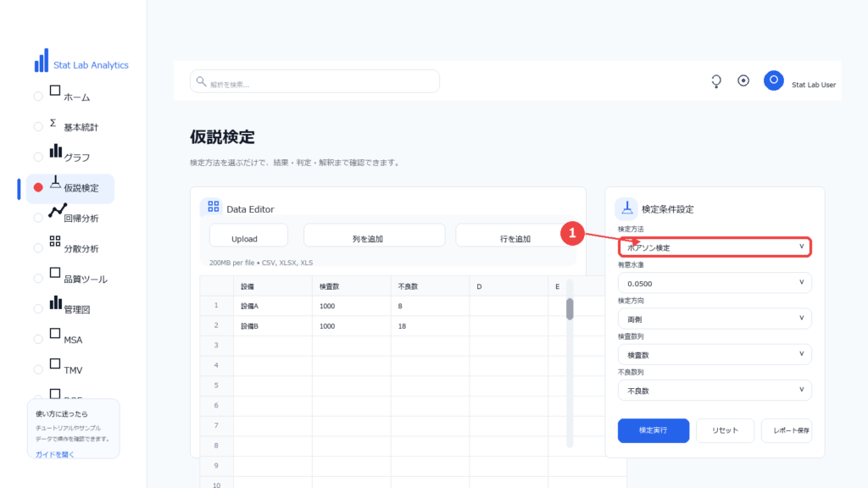
Task: Select the red 仮説検定 radio button
Action: click(38, 187)
